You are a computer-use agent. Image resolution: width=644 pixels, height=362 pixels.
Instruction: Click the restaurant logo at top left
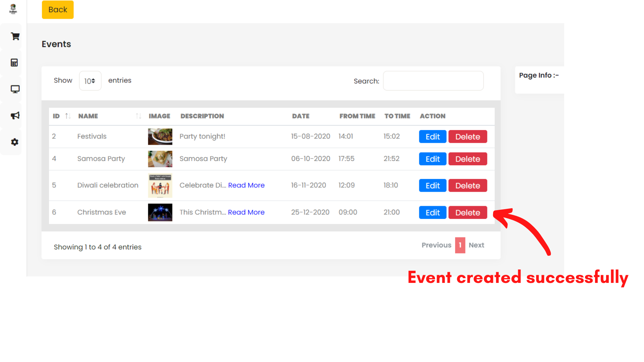pyautogui.click(x=13, y=9)
